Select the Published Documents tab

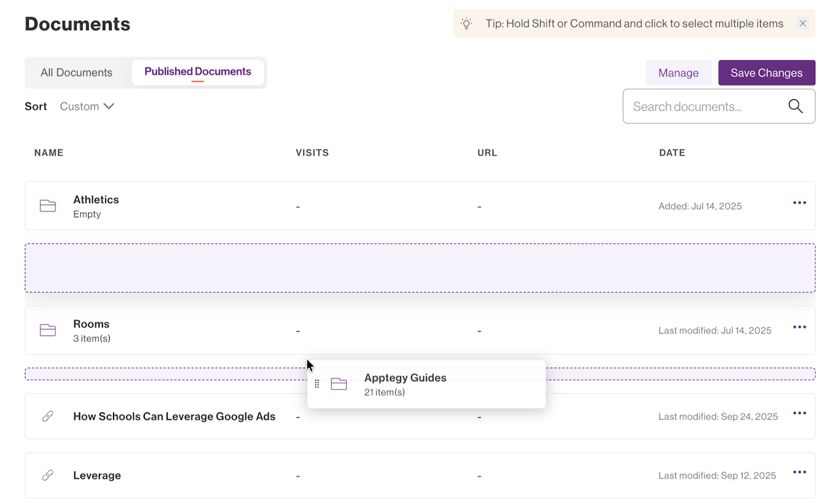point(198,72)
